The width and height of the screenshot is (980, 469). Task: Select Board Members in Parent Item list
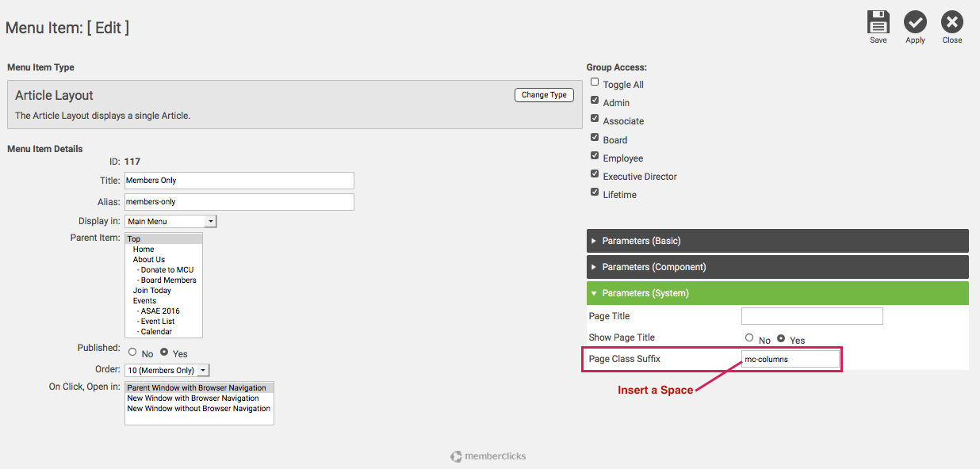[x=168, y=280]
